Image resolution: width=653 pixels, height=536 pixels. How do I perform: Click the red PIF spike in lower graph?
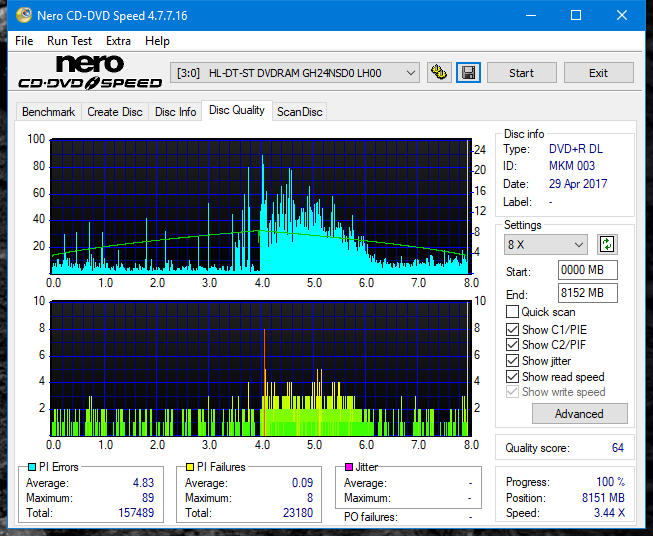(x=264, y=381)
